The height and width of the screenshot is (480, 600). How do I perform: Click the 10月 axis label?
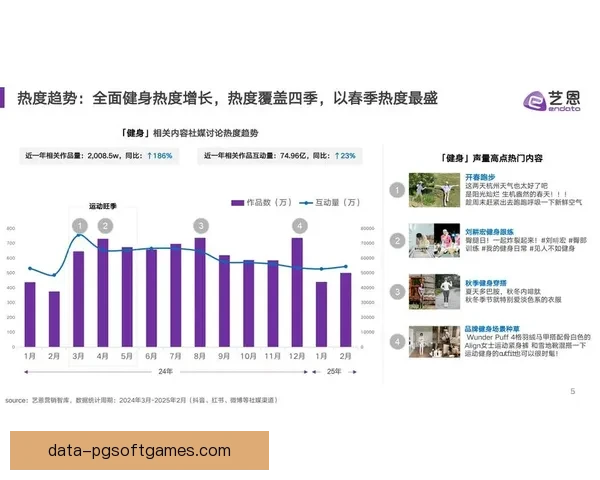(248, 356)
